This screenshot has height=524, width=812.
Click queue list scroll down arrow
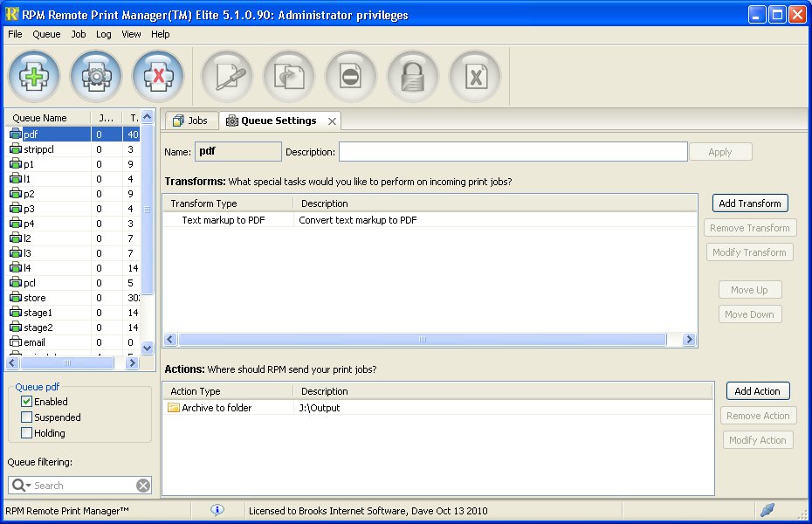[147, 348]
